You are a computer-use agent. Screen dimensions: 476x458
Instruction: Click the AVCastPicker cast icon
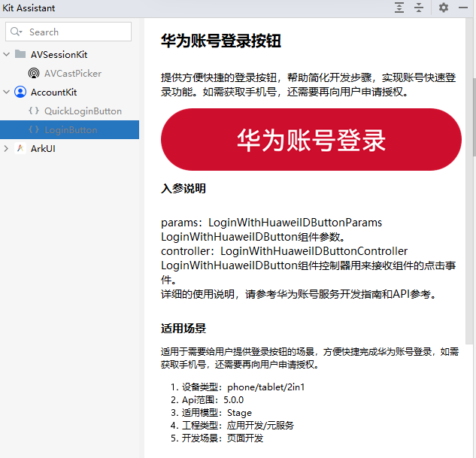pos(34,73)
